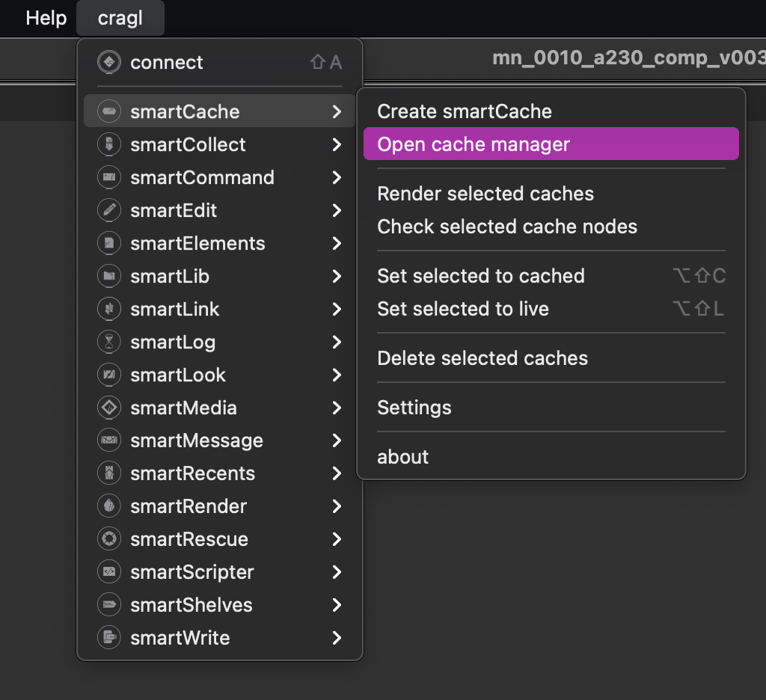Open the Help menu

click(46, 18)
